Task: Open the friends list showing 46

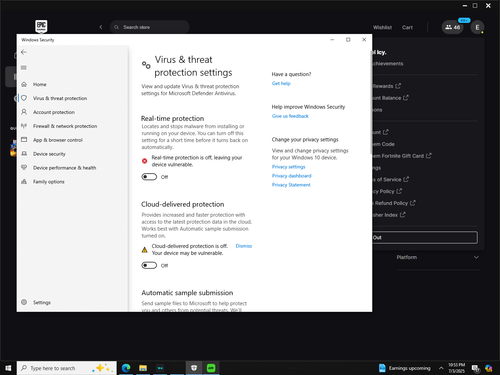Action: [x=453, y=27]
